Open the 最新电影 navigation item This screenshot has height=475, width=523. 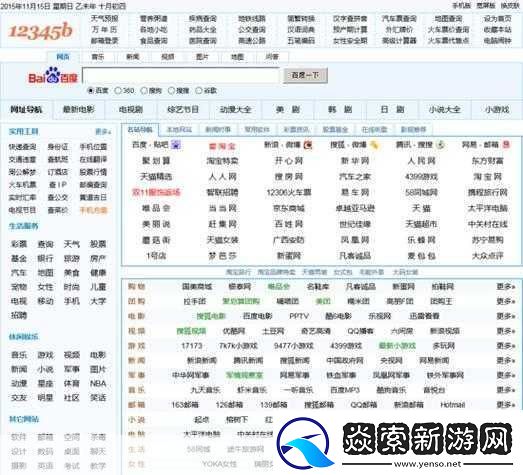(x=79, y=109)
